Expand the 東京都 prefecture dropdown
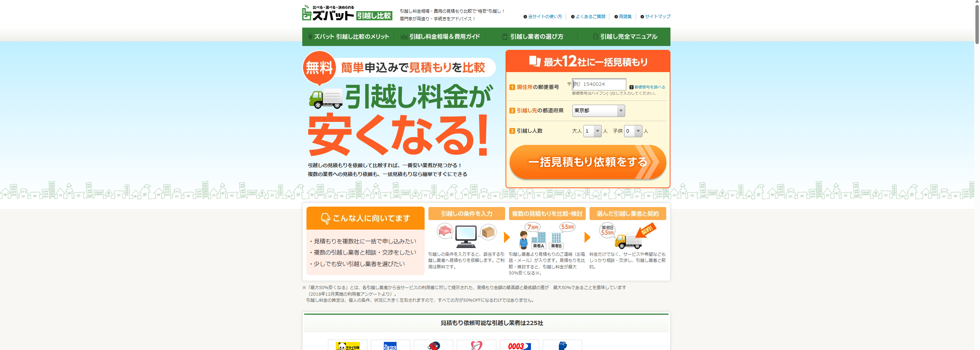Screen dimensions: 980x350 [x=598, y=111]
